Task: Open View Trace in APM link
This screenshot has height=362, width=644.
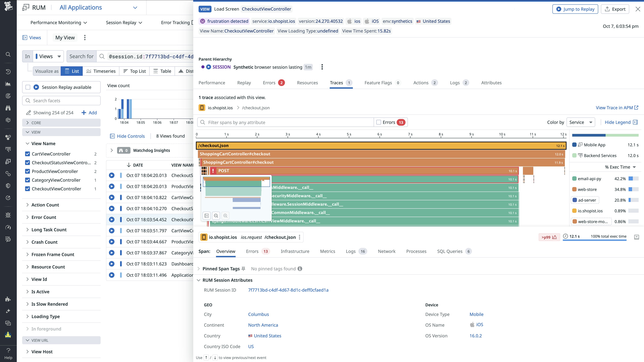Action: (x=617, y=108)
